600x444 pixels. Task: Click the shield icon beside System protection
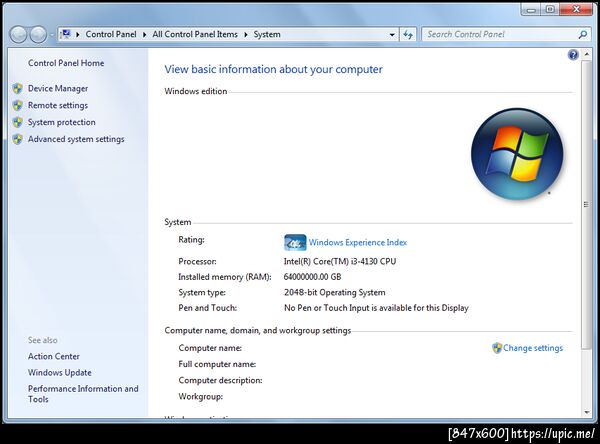click(x=18, y=122)
